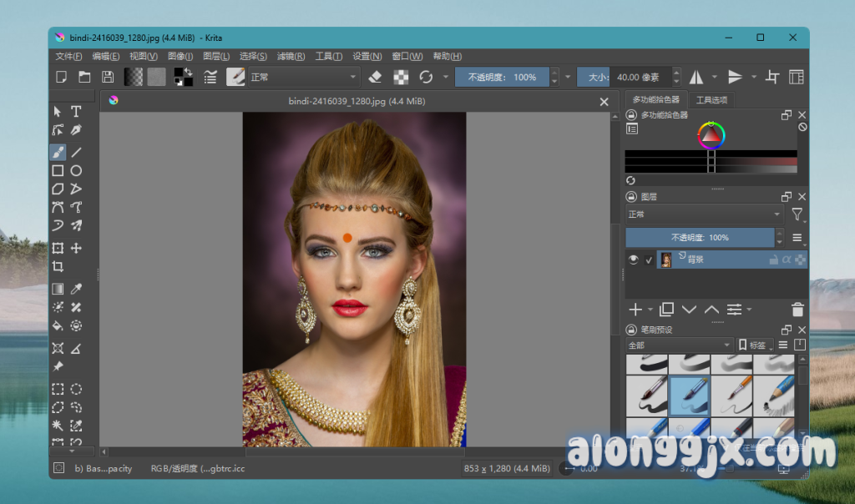Image resolution: width=855 pixels, height=504 pixels.
Task: Choose the Fill bucket tool
Action: (x=58, y=325)
